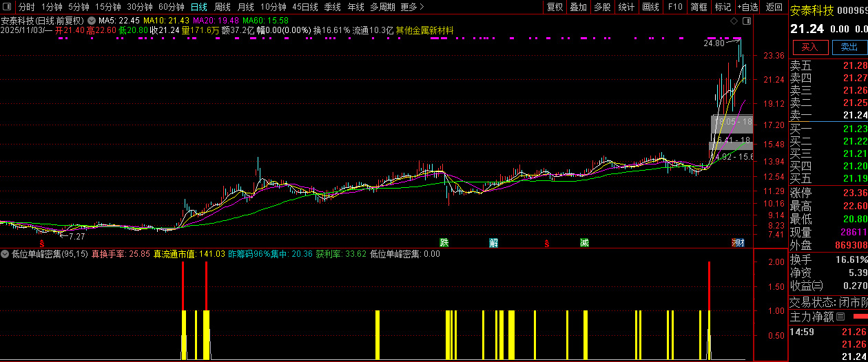Switch to 日线 daily chart

198,7
